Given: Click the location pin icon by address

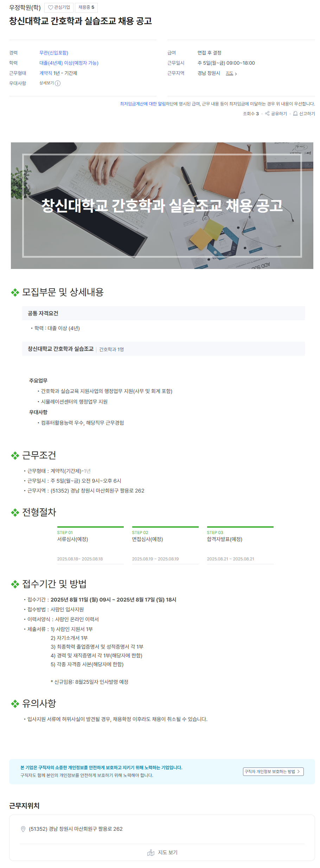Looking at the screenshot, I should (23, 829).
